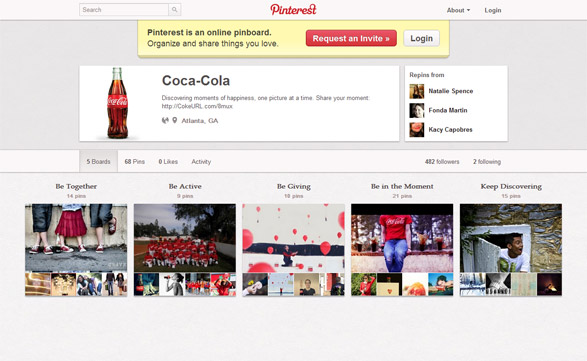Click the Be in the Moment cover image

(402, 238)
